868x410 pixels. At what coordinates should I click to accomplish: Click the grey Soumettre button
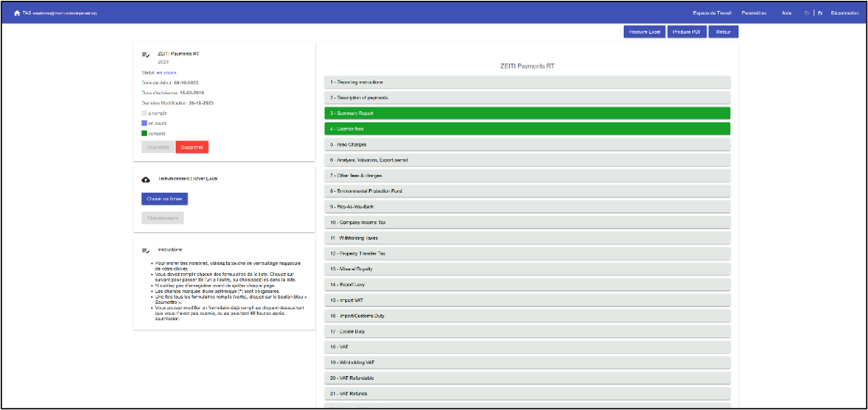coord(158,147)
